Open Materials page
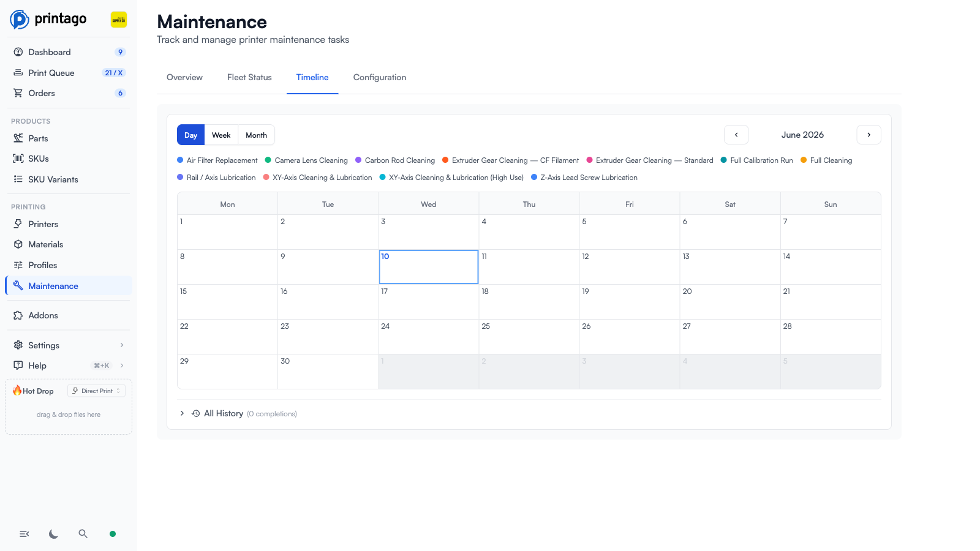Image resolution: width=980 pixels, height=551 pixels. click(69, 244)
